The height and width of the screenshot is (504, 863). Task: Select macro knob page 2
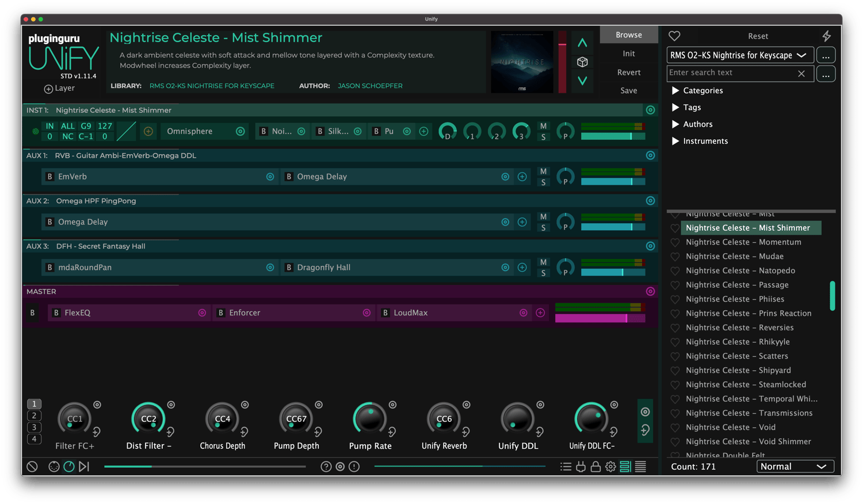coord(34,416)
